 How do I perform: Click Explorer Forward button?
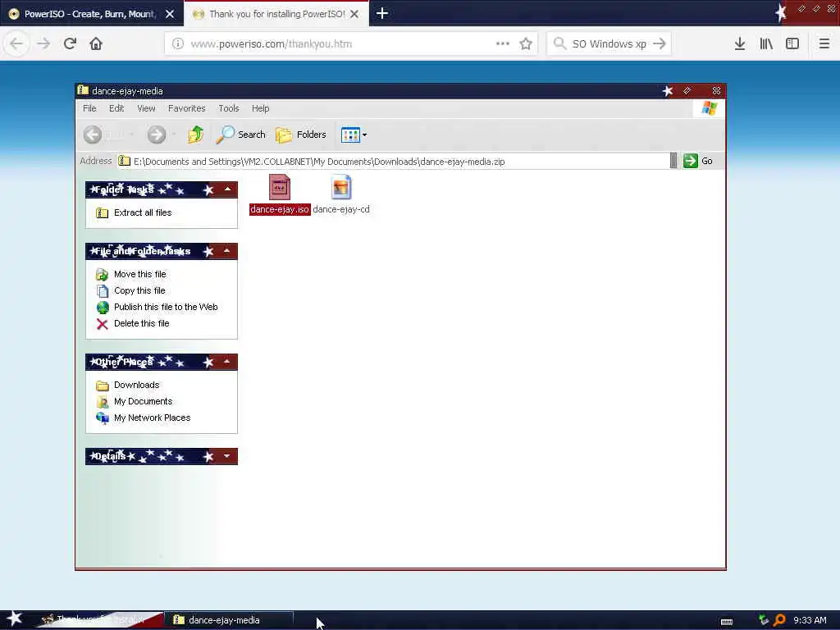(x=157, y=135)
